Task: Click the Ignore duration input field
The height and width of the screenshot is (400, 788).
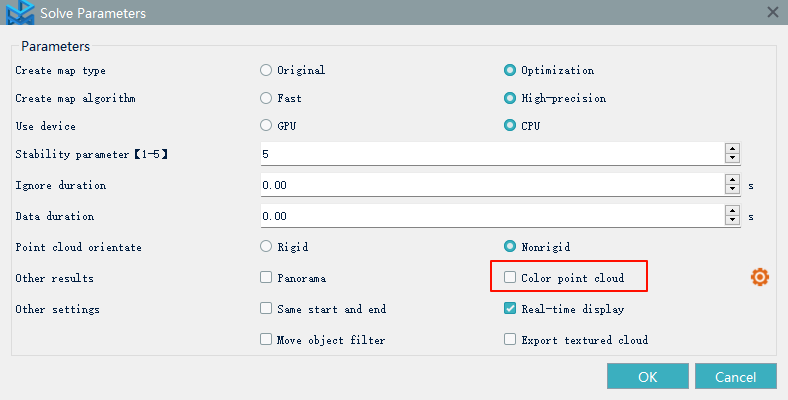Action: pos(490,185)
